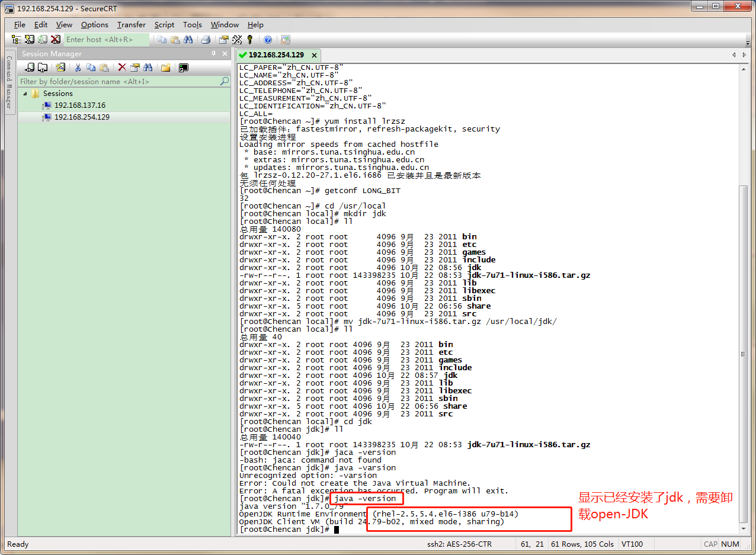Open the View menu
The image size is (756, 555).
(64, 24)
